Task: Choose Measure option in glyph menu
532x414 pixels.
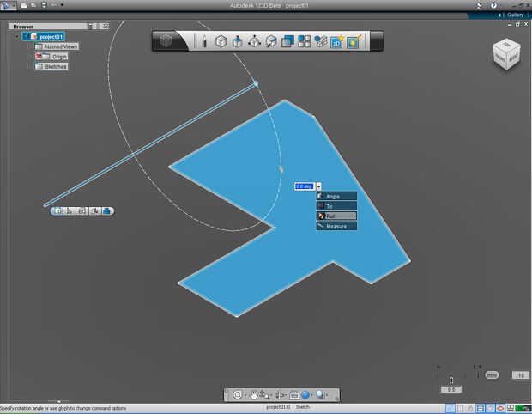Action: pyautogui.click(x=336, y=226)
